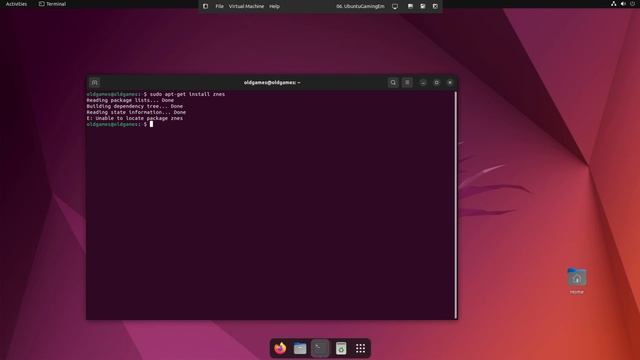Close the terminal window
This screenshot has width=640, height=360.
pyautogui.click(x=450, y=82)
